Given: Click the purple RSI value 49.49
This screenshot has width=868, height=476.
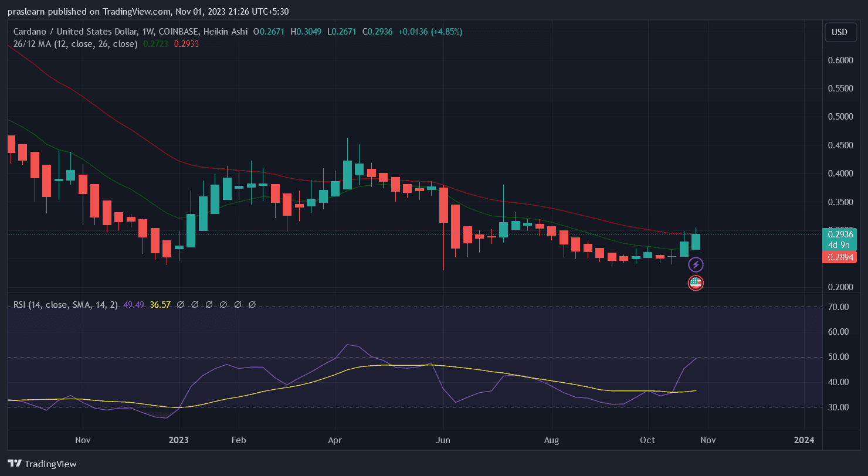Looking at the screenshot, I should pyautogui.click(x=134, y=305).
